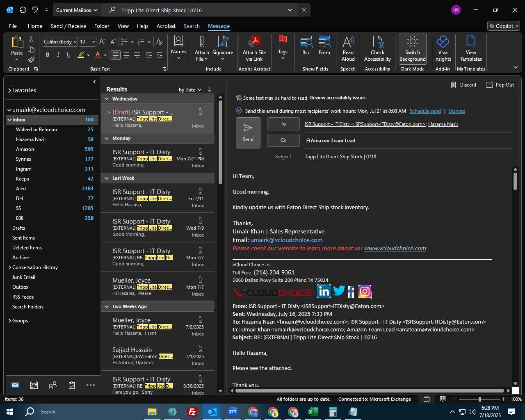Viewport: 525px width, 420px height.
Task: Open the Instagram icon in signature
Action: pos(365,291)
